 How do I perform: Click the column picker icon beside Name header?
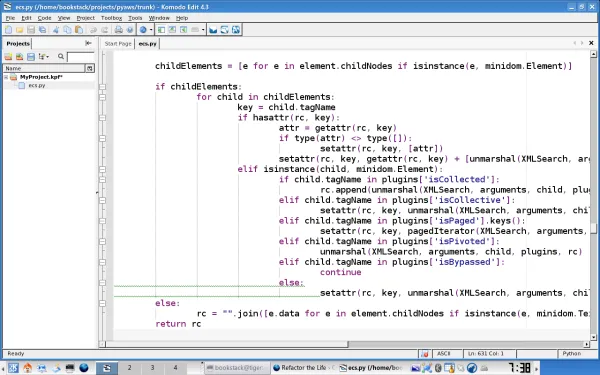(90, 68)
